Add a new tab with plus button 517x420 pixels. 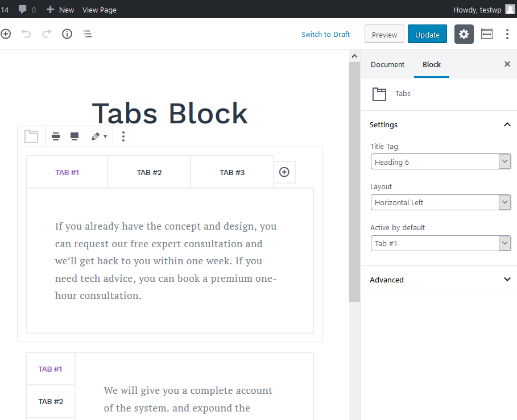coord(284,172)
